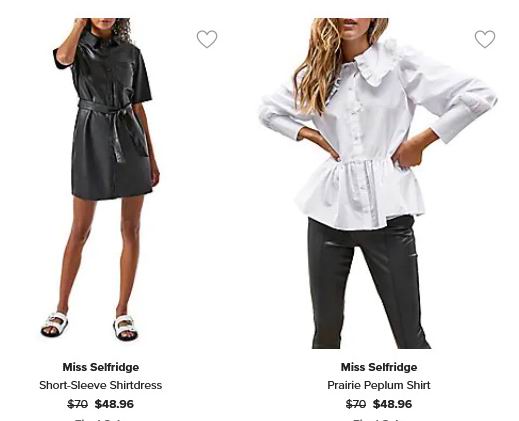This screenshot has height=421, width=519.
Task: Open the Prairie Peplum Shirt product title
Action: click(379, 385)
